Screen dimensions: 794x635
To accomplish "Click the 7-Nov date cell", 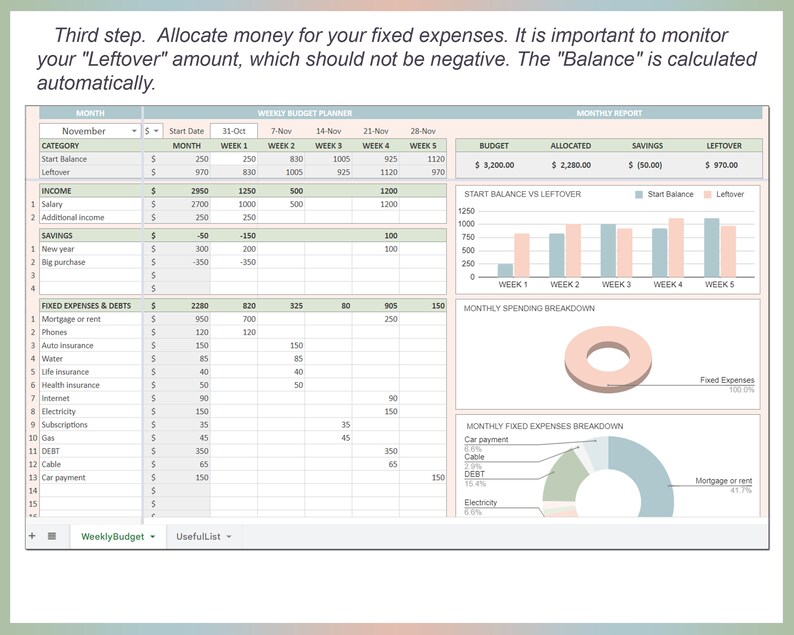I will pyautogui.click(x=281, y=131).
